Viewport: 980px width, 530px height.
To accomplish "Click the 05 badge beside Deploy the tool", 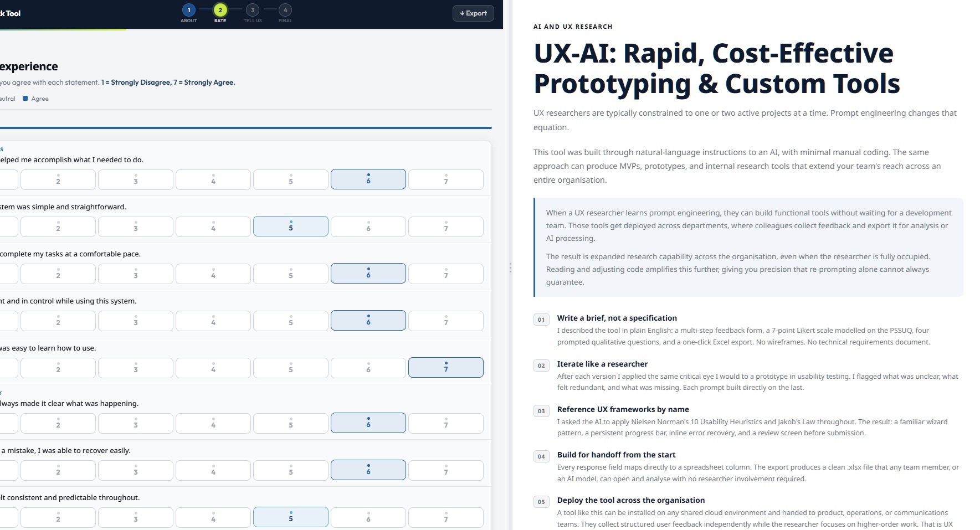I will pyautogui.click(x=541, y=502).
